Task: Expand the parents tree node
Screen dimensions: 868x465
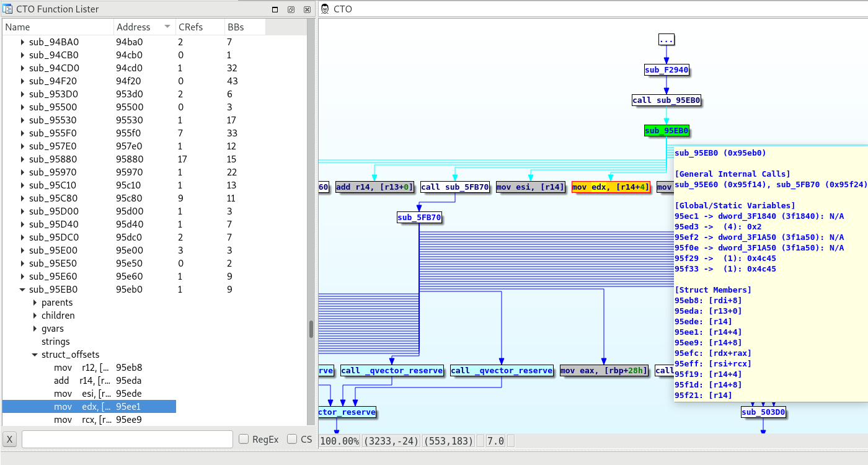Action: [x=35, y=303]
